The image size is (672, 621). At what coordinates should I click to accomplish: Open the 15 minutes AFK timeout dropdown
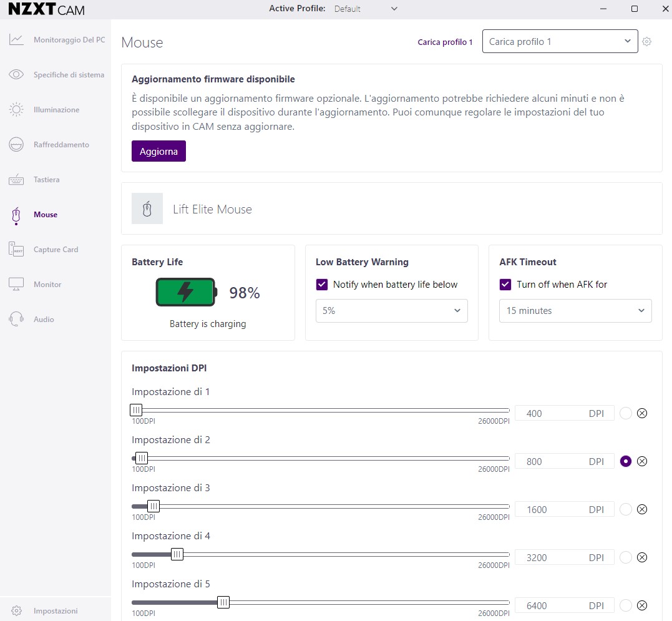pos(575,311)
